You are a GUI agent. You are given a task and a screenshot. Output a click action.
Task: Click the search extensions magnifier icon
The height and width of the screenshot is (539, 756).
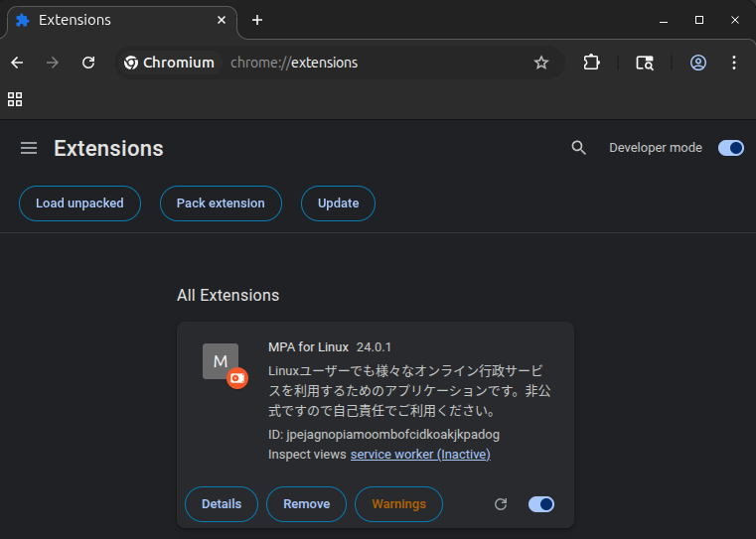point(579,148)
